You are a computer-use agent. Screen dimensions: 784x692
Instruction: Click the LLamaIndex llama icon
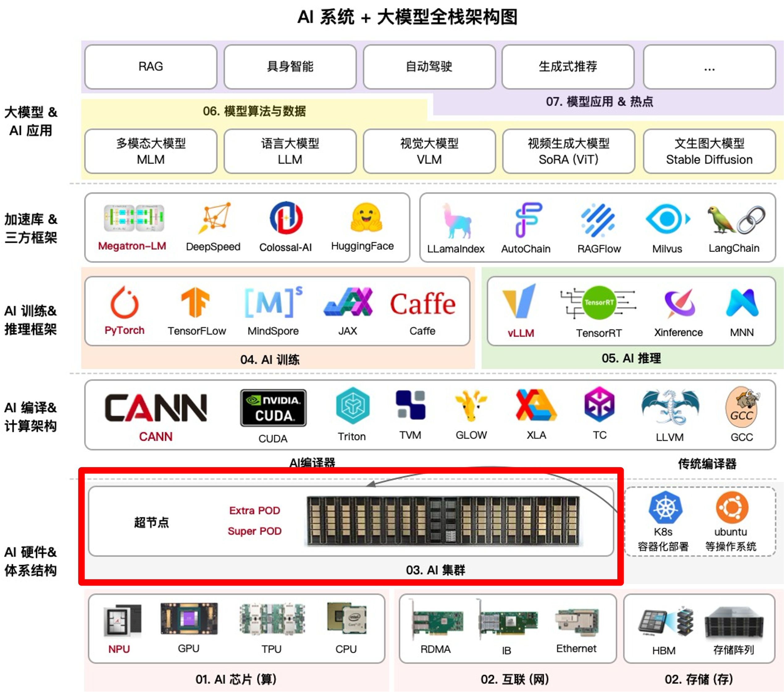456,220
